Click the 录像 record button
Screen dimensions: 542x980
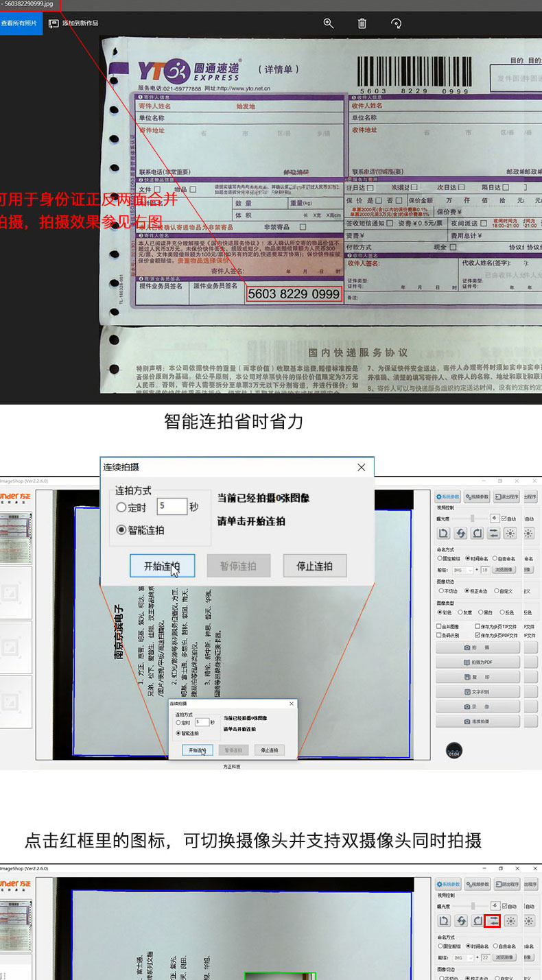pyautogui.click(x=478, y=706)
